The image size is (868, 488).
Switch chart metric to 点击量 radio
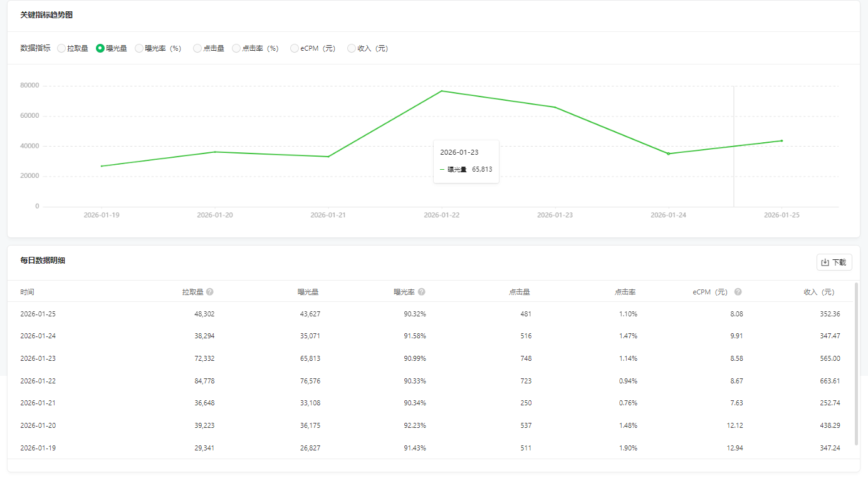click(x=197, y=48)
